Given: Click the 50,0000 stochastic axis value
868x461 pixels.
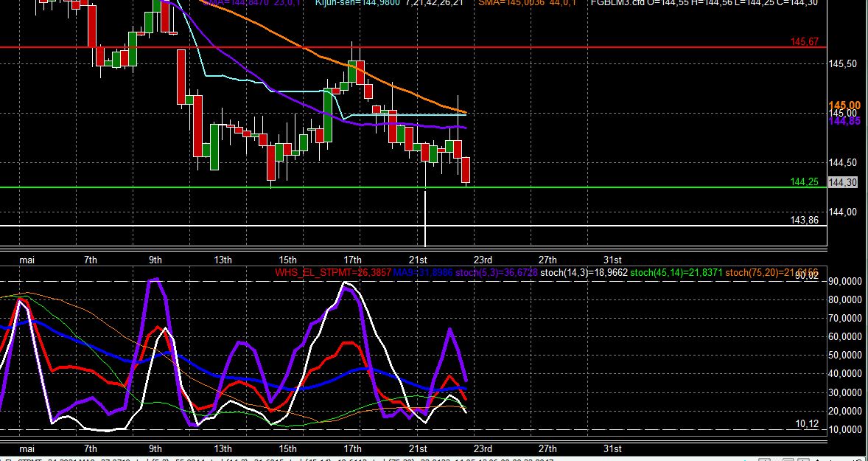Looking at the screenshot, I should (846, 356).
